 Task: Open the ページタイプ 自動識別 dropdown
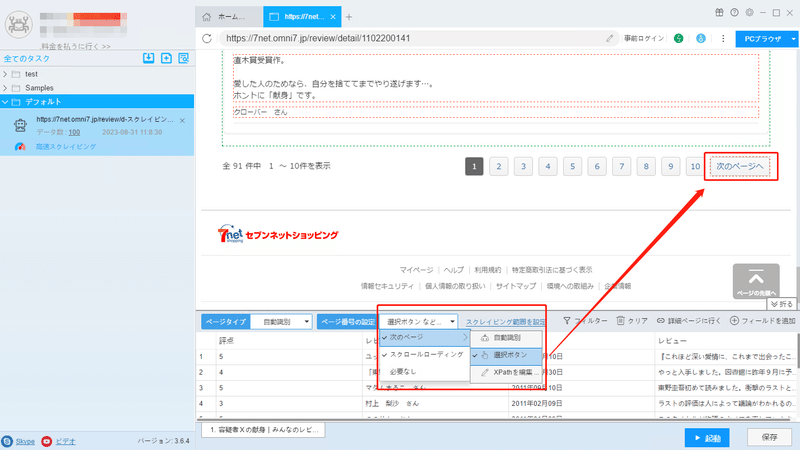(x=282, y=321)
